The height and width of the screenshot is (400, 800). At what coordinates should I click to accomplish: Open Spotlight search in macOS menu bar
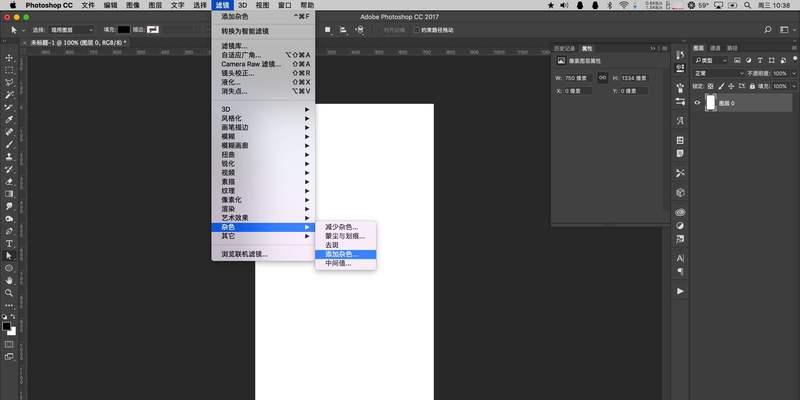click(x=748, y=5)
